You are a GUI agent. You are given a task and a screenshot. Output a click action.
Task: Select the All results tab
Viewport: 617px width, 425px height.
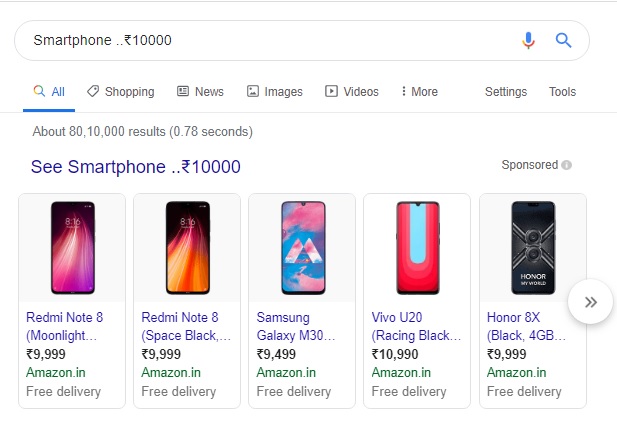click(x=49, y=92)
